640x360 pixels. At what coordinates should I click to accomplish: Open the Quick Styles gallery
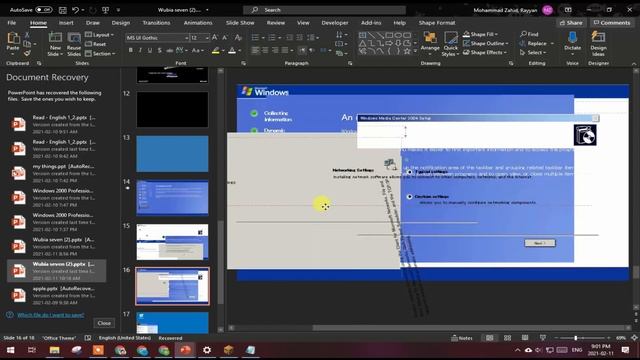[451, 44]
